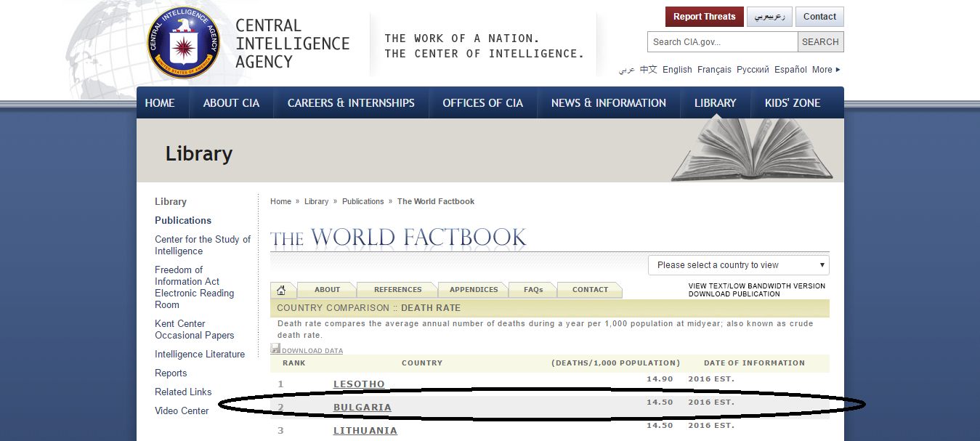Switch to the ABOUT tab
This screenshot has height=441, width=980.
[x=327, y=290]
